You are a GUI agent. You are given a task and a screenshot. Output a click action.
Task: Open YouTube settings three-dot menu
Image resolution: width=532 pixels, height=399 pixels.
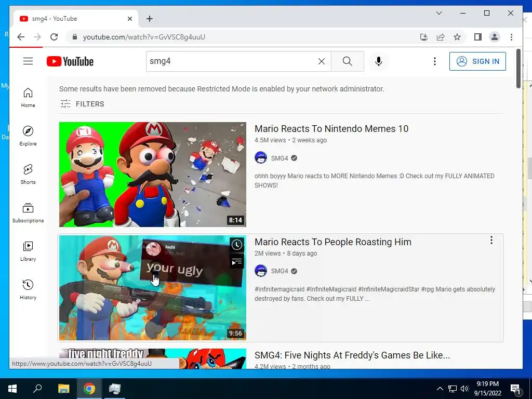pos(435,61)
